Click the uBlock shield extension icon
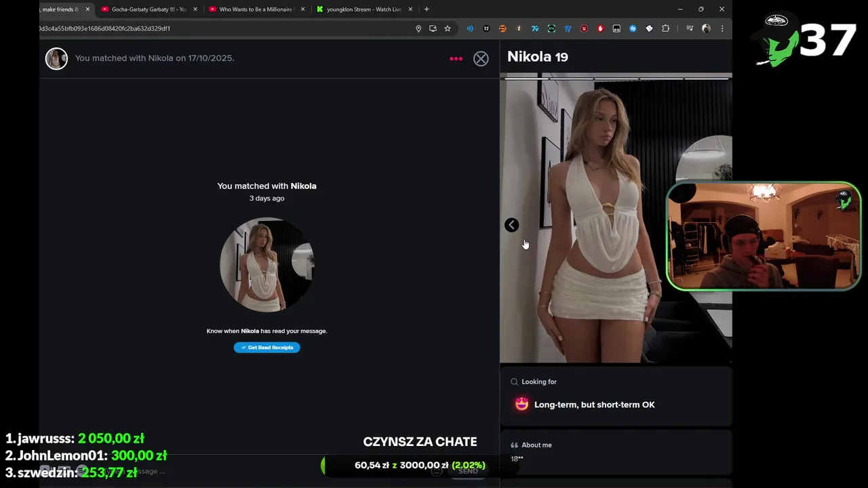 point(584,28)
